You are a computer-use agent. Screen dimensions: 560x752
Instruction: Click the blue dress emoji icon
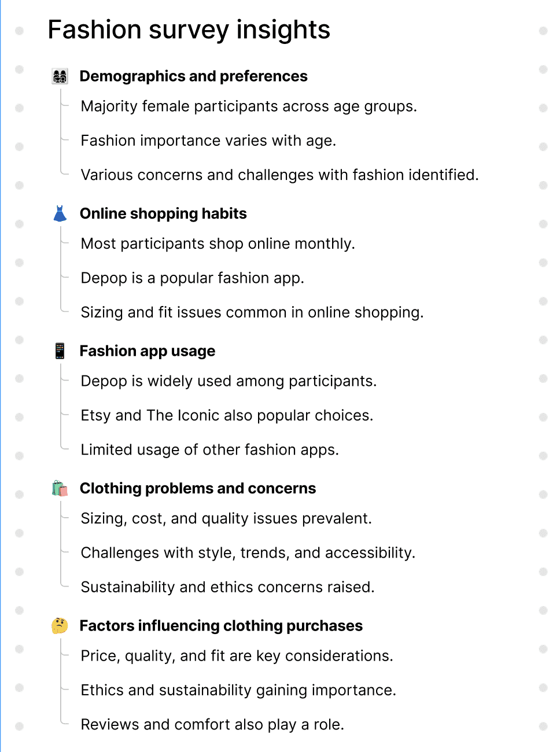[60, 213]
